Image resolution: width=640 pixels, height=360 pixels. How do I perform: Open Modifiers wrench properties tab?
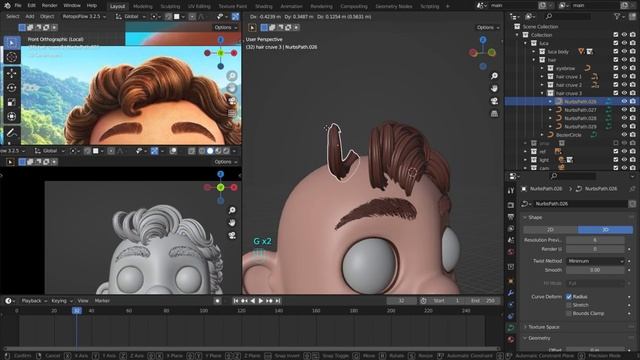(x=511, y=293)
